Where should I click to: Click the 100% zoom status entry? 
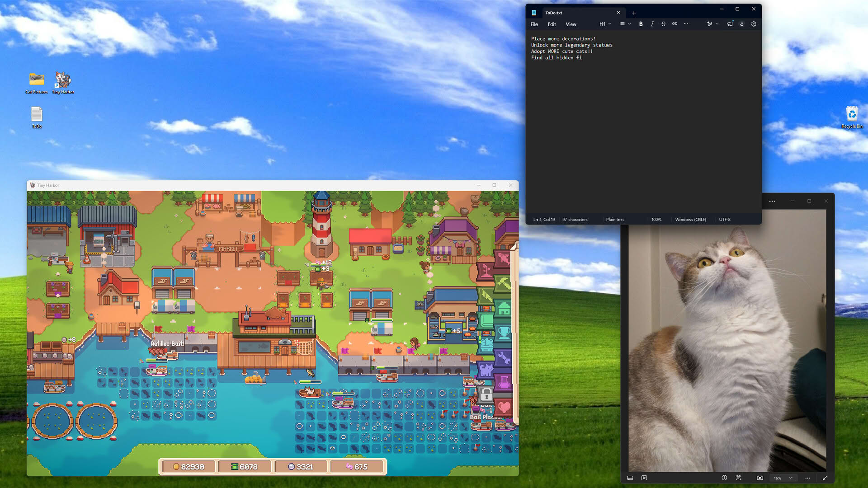[x=656, y=220]
